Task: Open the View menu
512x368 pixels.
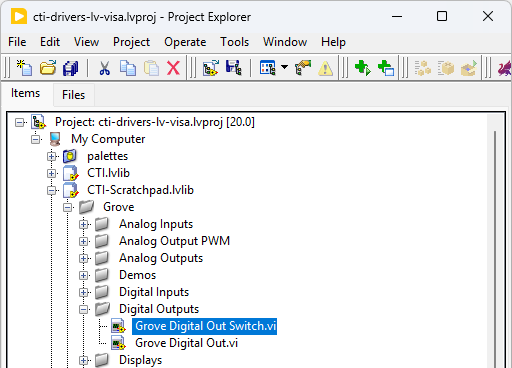Action: [x=86, y=42]
